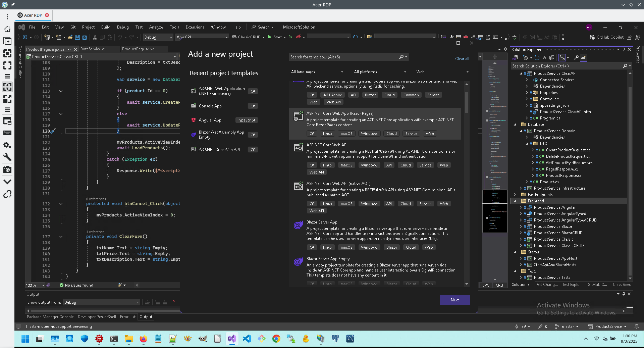Select ASP.NET Core Web API template
This screenshot has height=348, width=644.
point(375,158)
